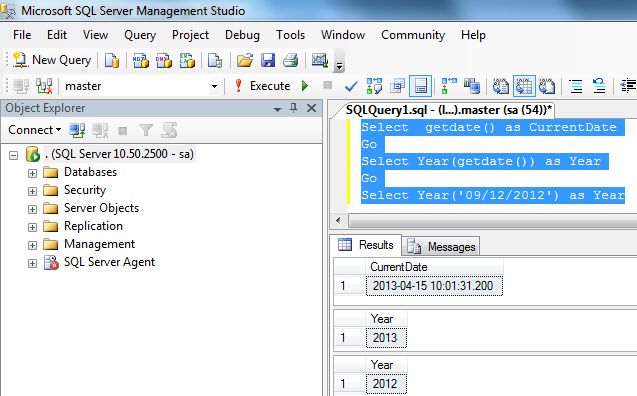Toggle Include Actual Execution Plan

pos(449,86)
